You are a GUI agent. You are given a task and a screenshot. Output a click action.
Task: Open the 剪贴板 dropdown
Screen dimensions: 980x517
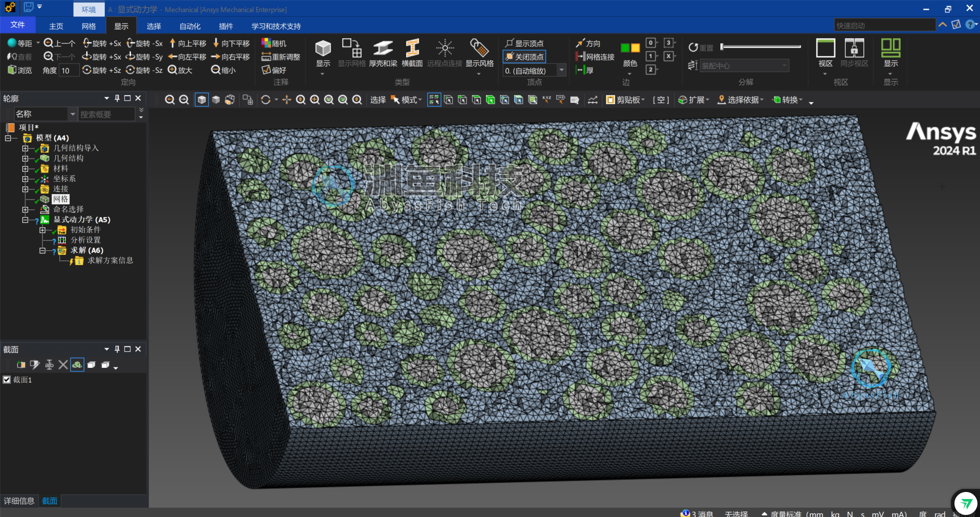(625, 100)
